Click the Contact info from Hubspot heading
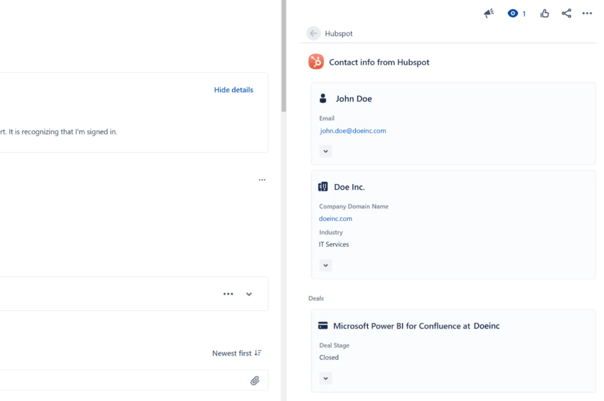The height and width of the screenshot is (401, 604). pos(379,62)
